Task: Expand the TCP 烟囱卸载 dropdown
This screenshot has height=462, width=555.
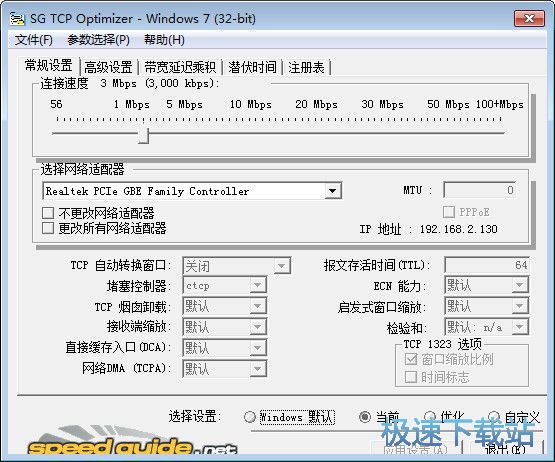Action: (x=258, y=306)
